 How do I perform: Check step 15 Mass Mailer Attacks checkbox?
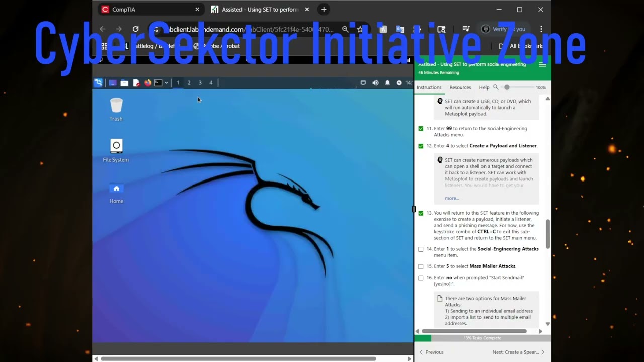[x=421, y=266]
